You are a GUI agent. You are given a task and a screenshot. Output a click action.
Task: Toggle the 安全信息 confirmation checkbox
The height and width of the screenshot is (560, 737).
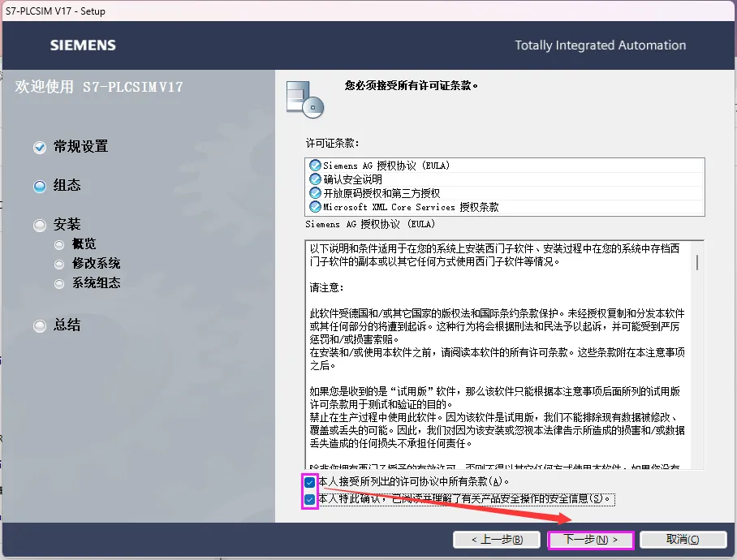tap(309, 499)
